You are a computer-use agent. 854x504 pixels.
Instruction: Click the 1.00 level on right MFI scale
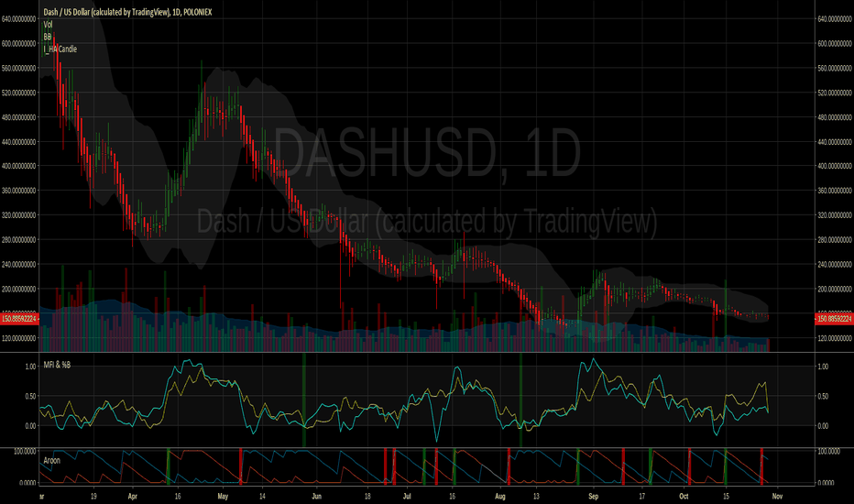tap(823, 367)
